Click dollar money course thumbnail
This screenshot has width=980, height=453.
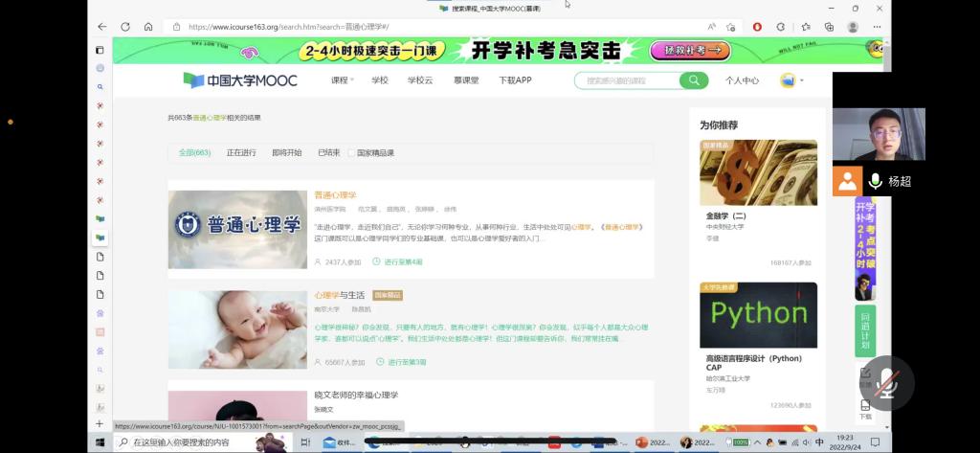coord(758,172)
